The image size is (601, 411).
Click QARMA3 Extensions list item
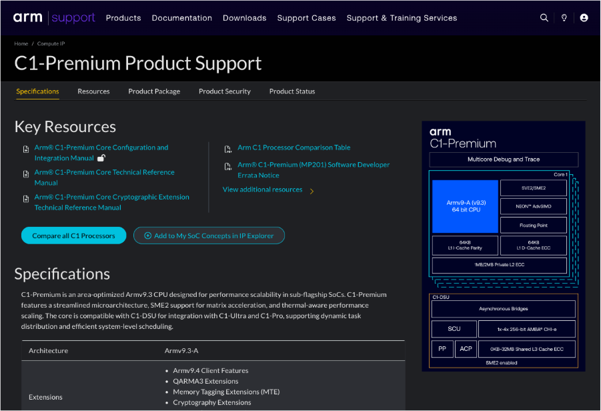click(x=205, y=381)
